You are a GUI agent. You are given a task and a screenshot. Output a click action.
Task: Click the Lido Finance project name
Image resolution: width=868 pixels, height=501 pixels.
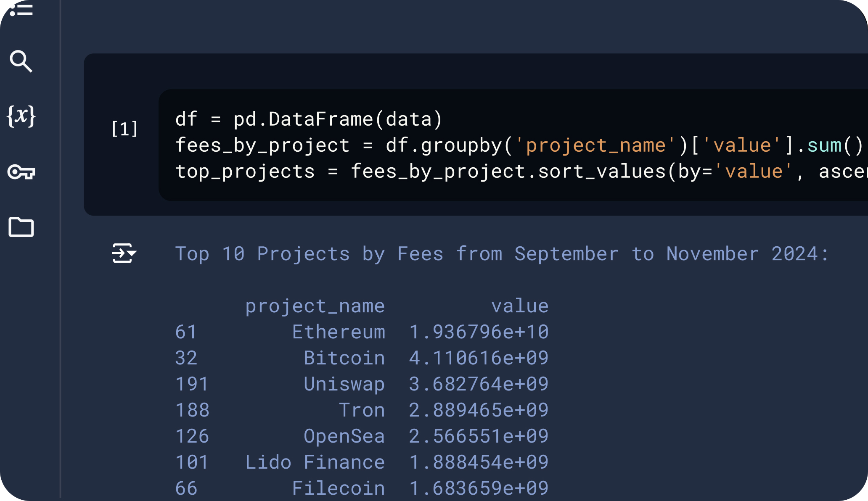click(315, 461)
